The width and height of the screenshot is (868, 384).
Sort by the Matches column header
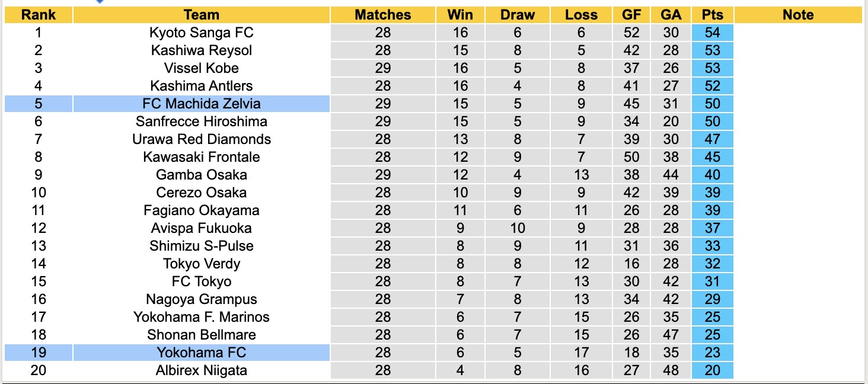pos(383,15)
